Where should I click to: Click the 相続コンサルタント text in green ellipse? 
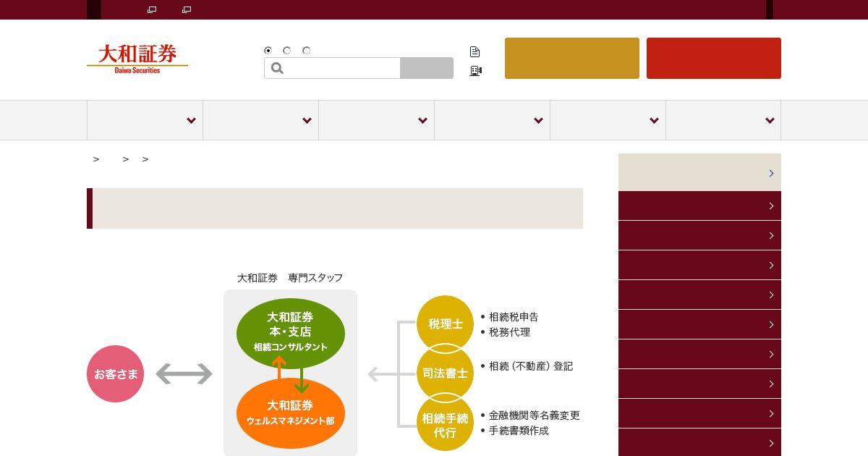(290, 347)
